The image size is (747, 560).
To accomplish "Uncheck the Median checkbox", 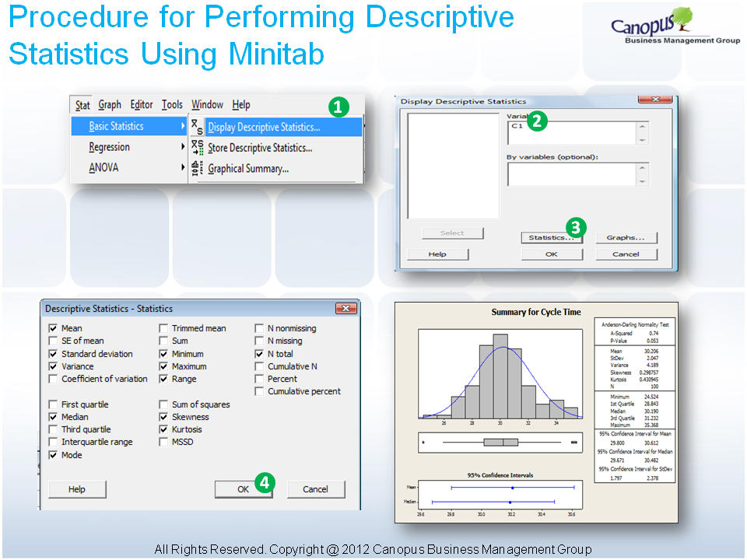I will pyautogui.click(x=54, y=417).
